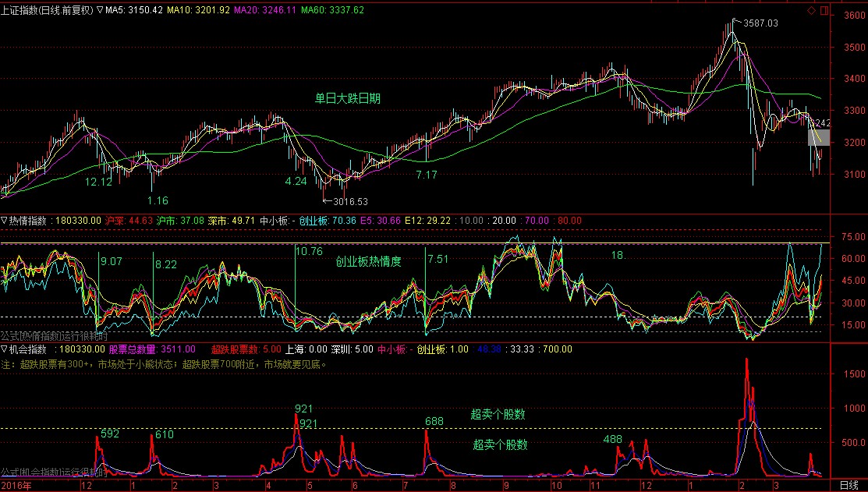This screenshot has height=492, width=868.
Task: Click the 8.22 marker label
Action: [166, 264]
